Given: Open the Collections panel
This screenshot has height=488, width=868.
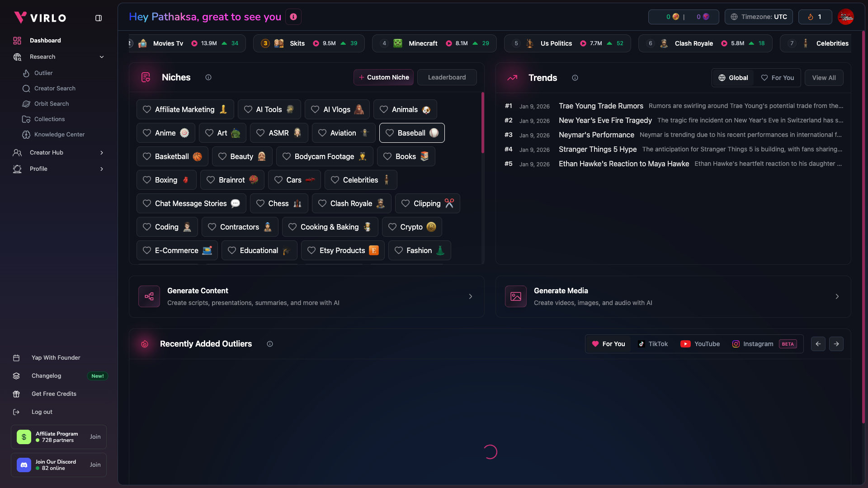Looking at the screenshot, I should coord(50,119).
